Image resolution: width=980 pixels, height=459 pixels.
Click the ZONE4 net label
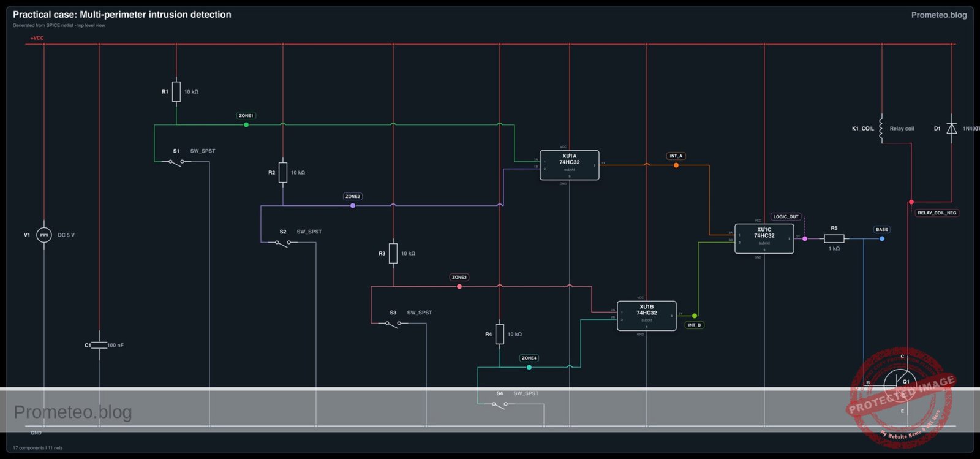coord(529,358)
